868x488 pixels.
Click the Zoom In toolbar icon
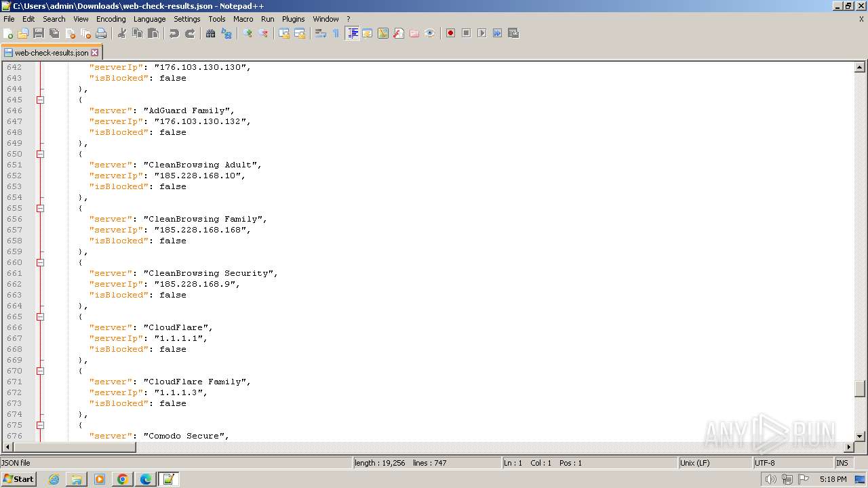pyautogui.click(x=248, y=33)
